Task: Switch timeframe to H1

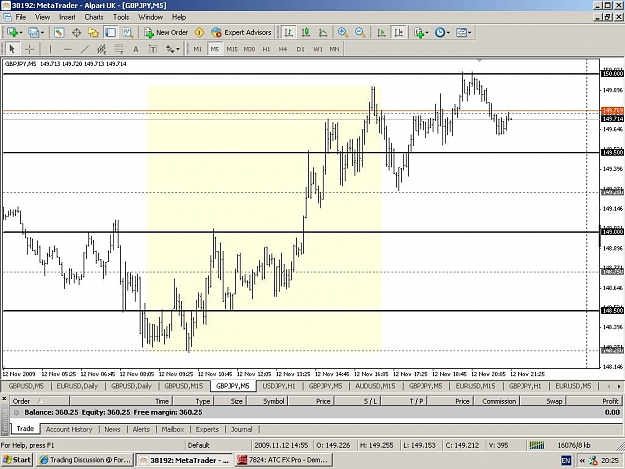Action: 266,49
